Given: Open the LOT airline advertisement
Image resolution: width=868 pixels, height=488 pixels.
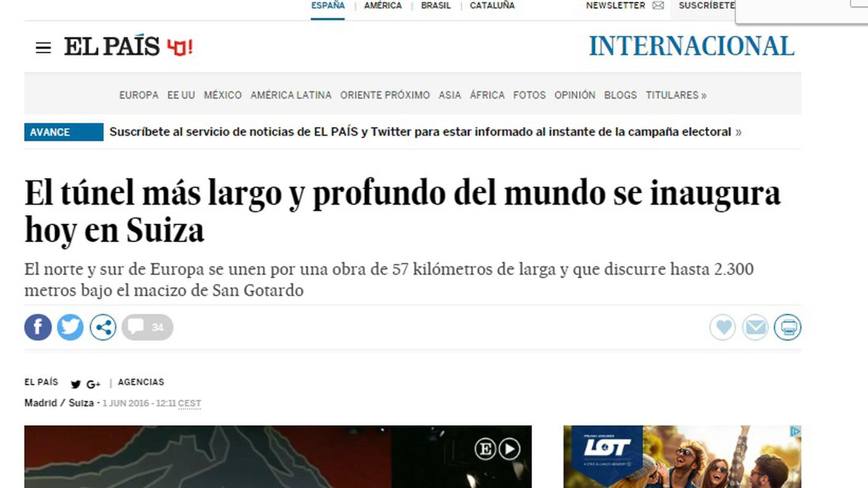Looking at the screenshot, I should tap(682, 457).
